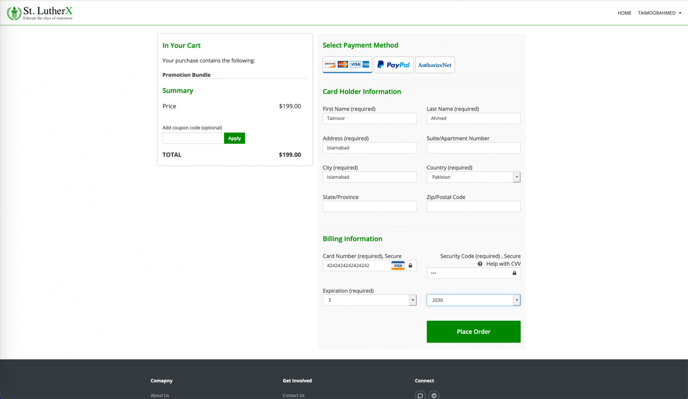Click the Select Payment Method heading
688x399 pixels.
coord(360,45)
